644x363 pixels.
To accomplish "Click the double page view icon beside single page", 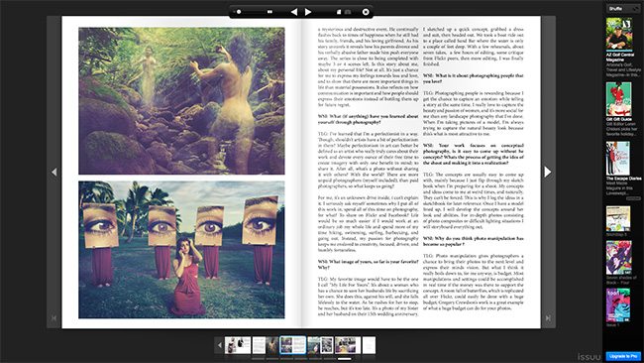I will (x=348, y=12).
